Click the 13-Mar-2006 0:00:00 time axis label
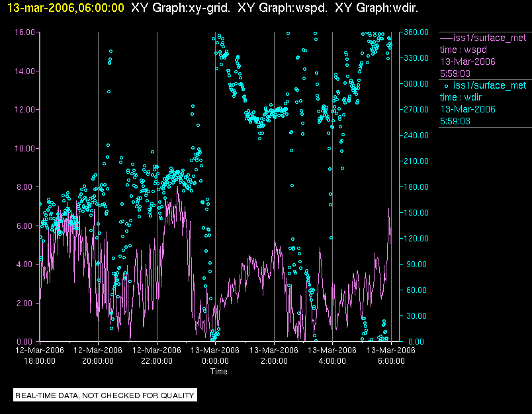 (x=215, y=356)
